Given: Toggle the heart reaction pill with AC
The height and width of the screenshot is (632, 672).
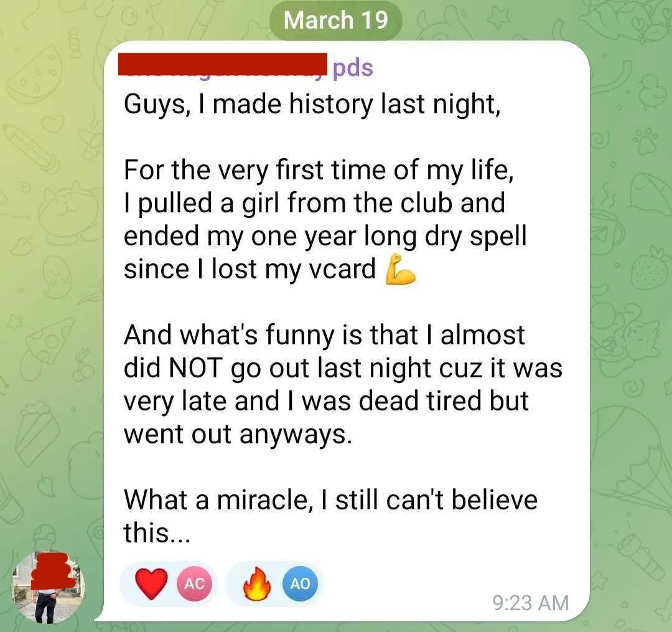Looking at the screenshot, I should [x=169, y=583].
